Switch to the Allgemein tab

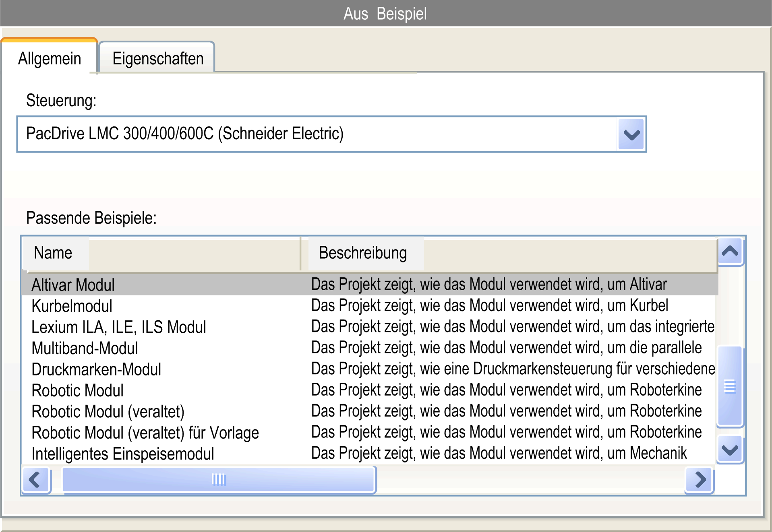click(49, 58)
